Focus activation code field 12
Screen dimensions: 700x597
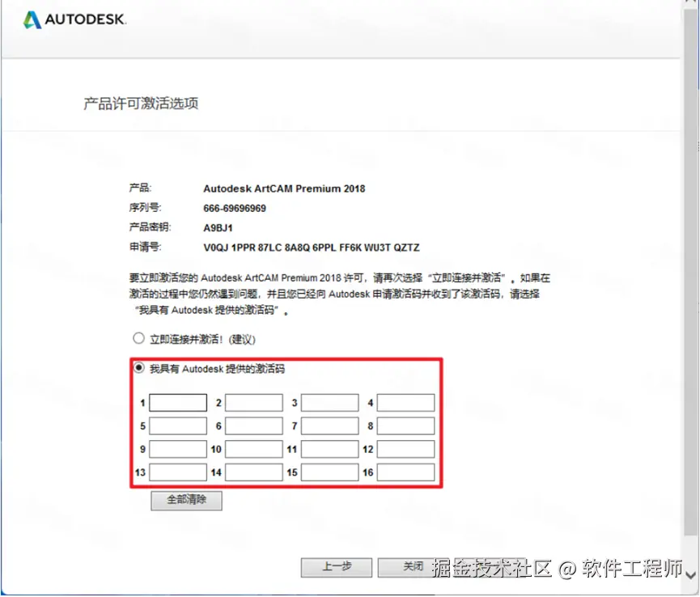click(405, 449)
